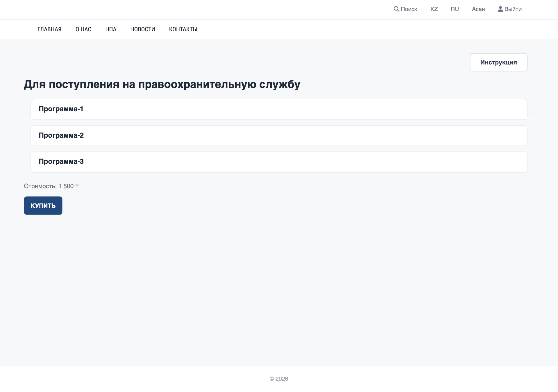This screenshot has width=558, height=392.
Task: Open the Асан profile link
Action: (478, 9)
